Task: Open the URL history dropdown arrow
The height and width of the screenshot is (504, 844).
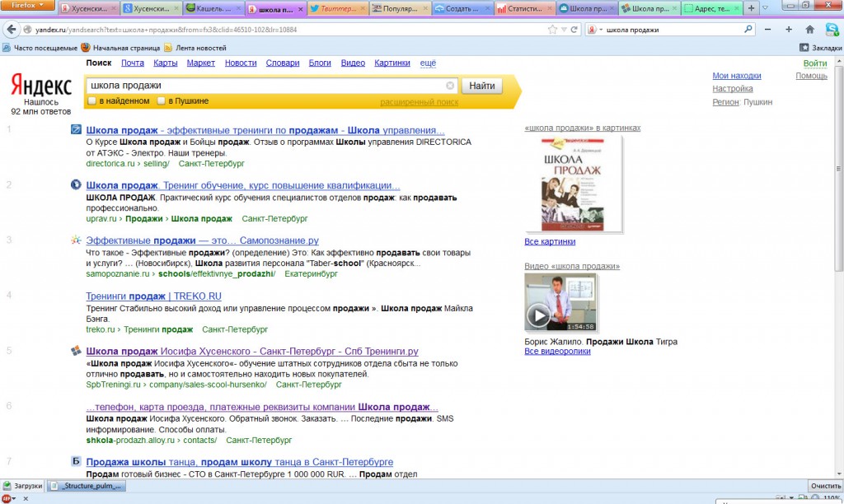Action: (x=564, y=30)
